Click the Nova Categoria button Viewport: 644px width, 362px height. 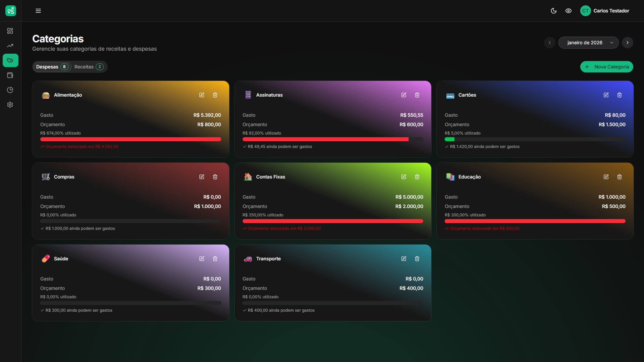pos(606,67)
